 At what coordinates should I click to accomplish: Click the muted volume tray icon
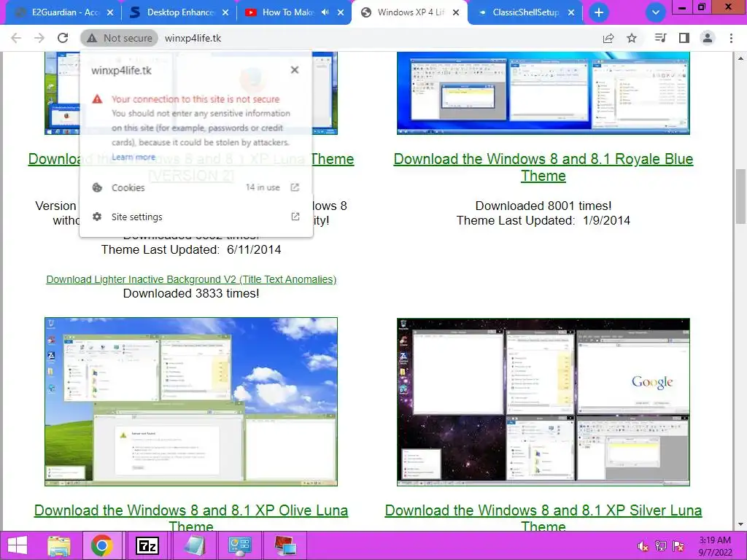coord(643,546)
